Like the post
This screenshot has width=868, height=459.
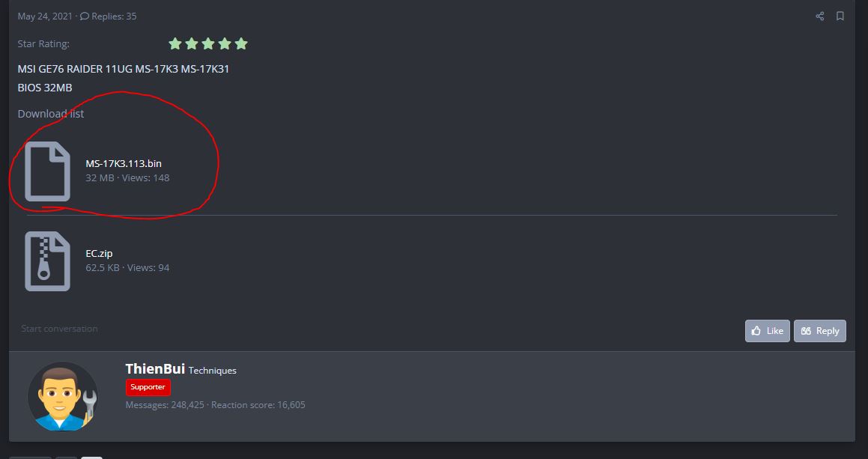(x=767, y=330)
